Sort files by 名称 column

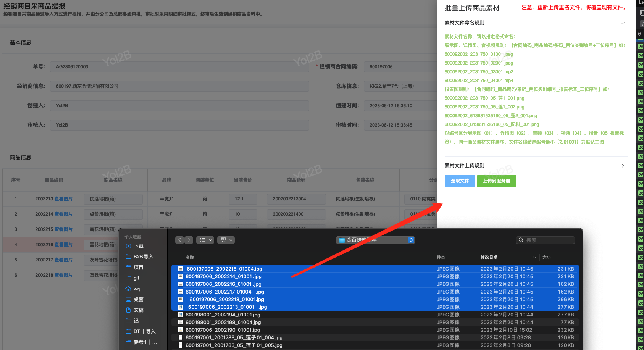[190, 258]
